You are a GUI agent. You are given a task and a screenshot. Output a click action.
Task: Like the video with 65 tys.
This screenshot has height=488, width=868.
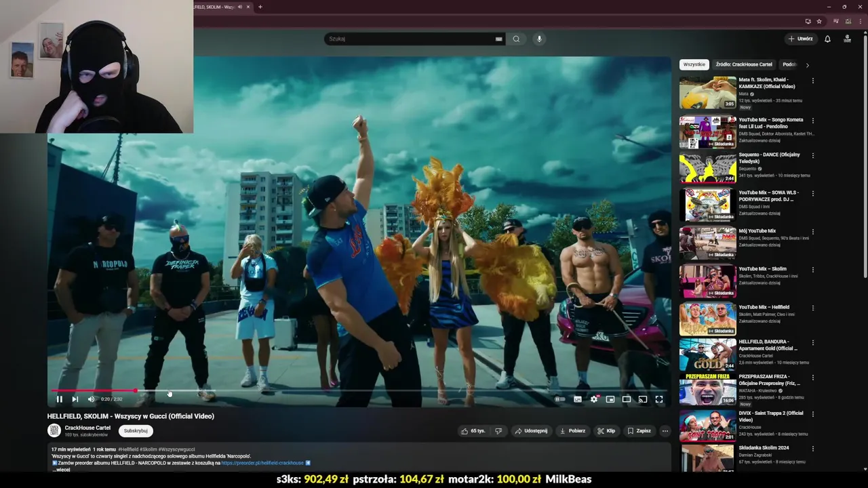[473, 431]
